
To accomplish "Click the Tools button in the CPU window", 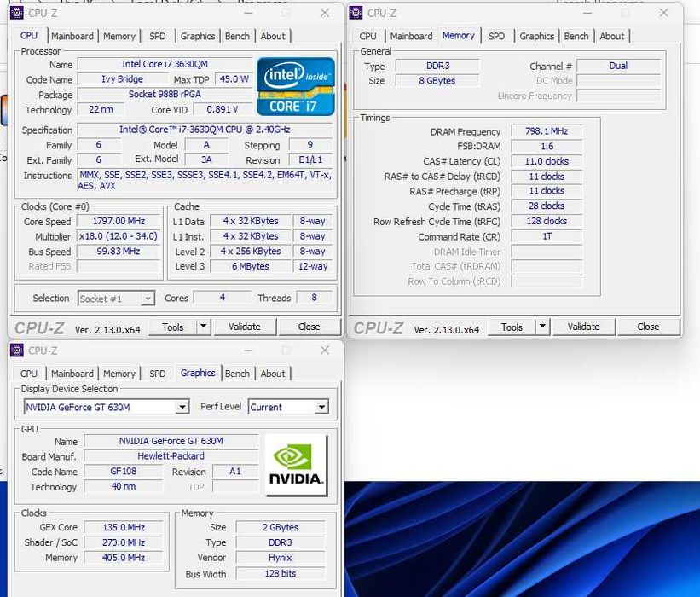I will pyautogui.click(x=173, y=327).
